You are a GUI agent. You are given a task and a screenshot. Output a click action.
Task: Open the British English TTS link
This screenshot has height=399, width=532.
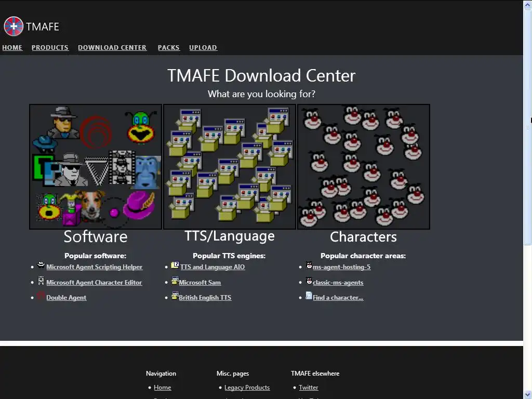205,298
